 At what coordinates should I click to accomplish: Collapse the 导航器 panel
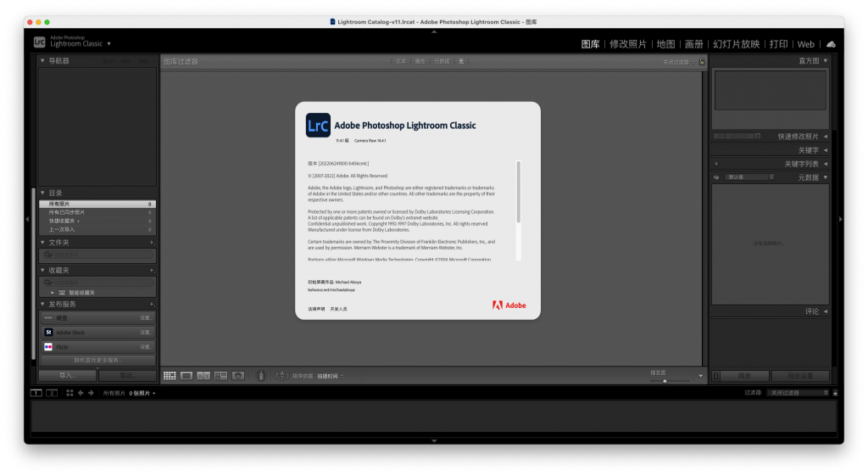click(42, 61)
